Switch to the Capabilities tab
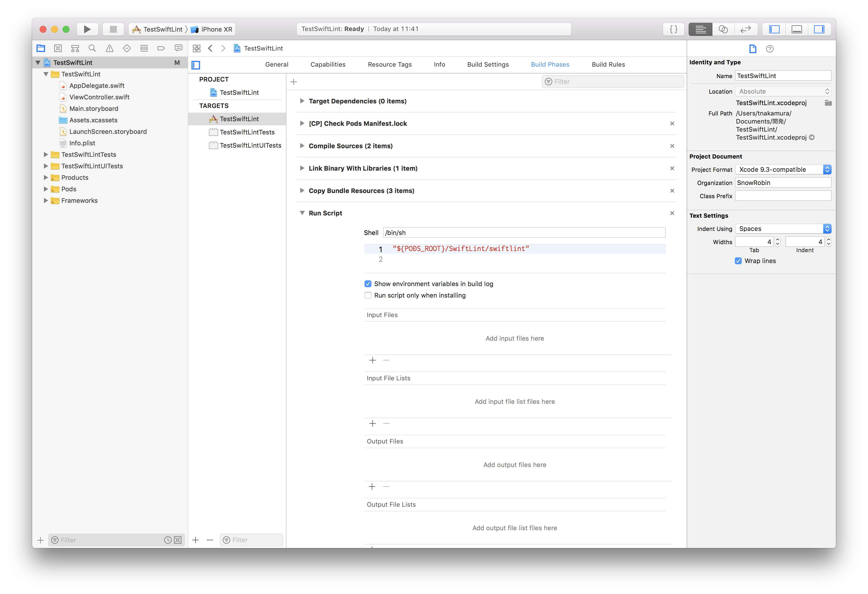 click(328, 65)
